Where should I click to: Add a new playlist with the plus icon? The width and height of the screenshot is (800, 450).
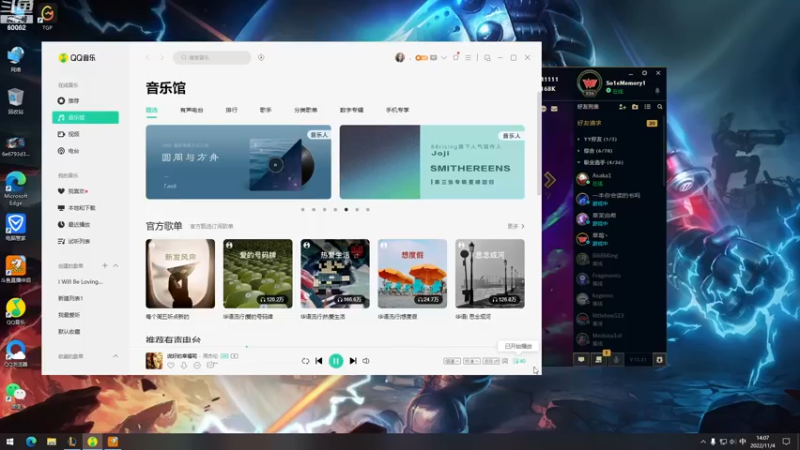[105, 265]
